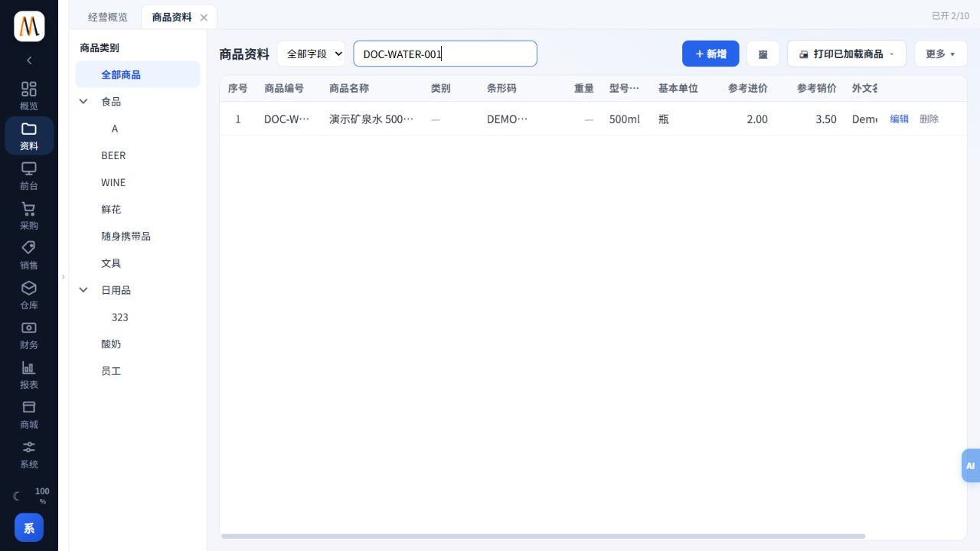Viewport: 980px width, 551px height.
Task: Click the search box containing DOC-WATER-001
Action: pyautogui.click(x=445, y=54)
